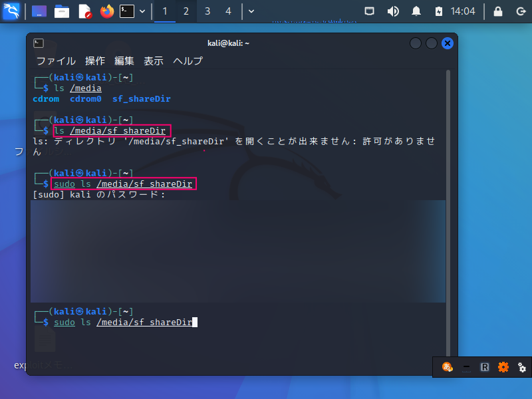The width and height of the screenshot is (532, 399).
Task: Click the Mozc 'R' romaji indicator
Action: tap(485, 366)
